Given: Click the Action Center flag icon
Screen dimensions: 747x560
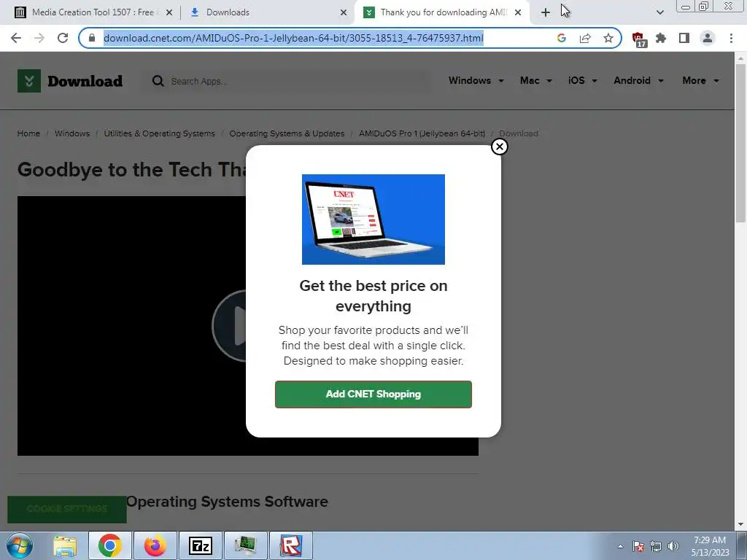Looking at the screenshot, I should point(638,546).
